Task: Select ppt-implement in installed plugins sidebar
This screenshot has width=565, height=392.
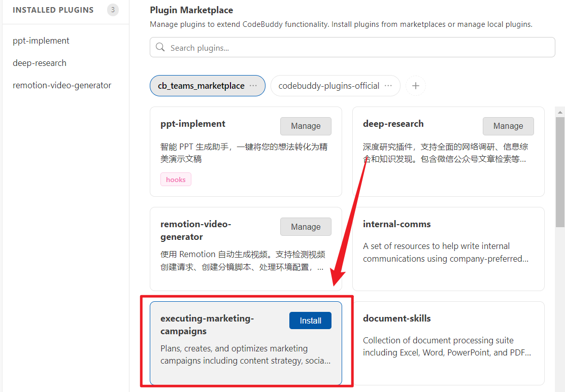Action: point(41,41)
